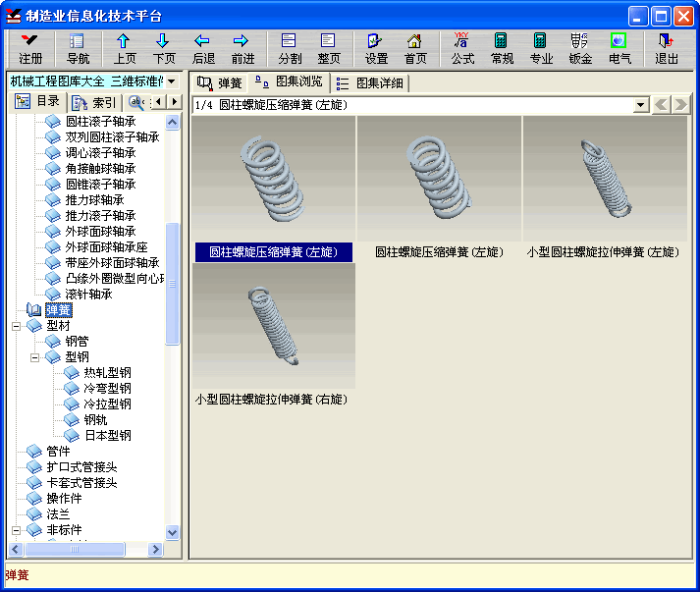Viewport: 700px width, 592px height.
Task: Go to next page with 下页
Action: click(x=163, y=48)
